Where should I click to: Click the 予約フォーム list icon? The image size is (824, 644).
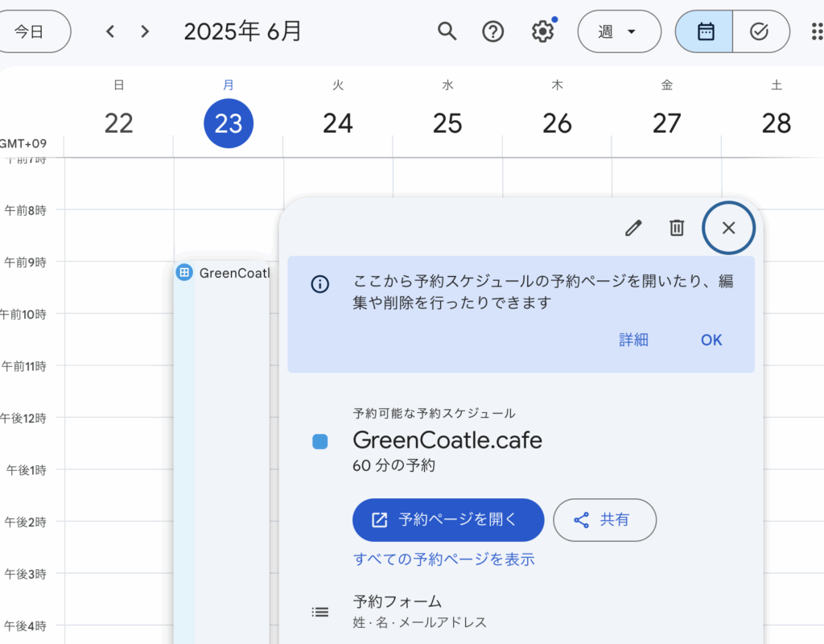click(320, 612)
